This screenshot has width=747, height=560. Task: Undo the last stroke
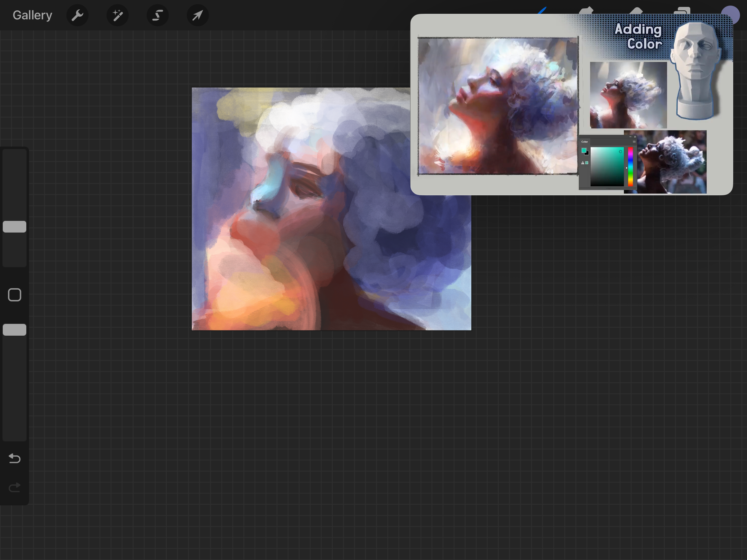(x=15, y=458)
